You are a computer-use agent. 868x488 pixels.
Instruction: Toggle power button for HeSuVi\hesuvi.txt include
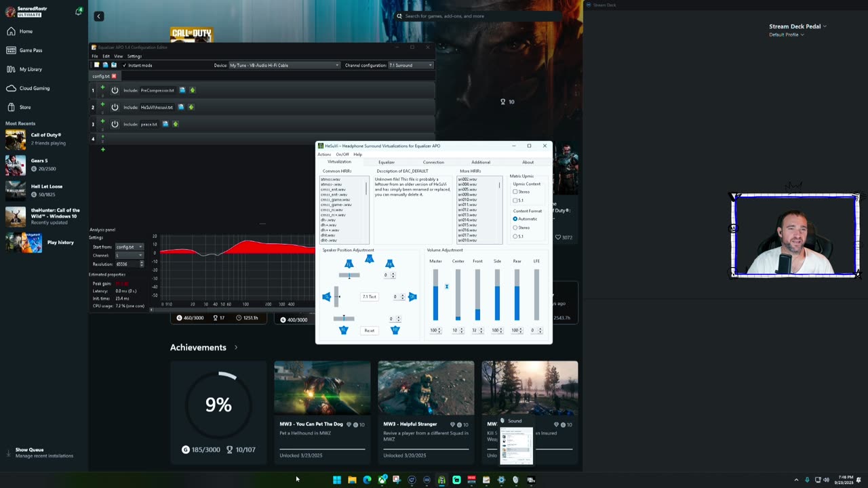pyautogui.click(x=115, y=107)
